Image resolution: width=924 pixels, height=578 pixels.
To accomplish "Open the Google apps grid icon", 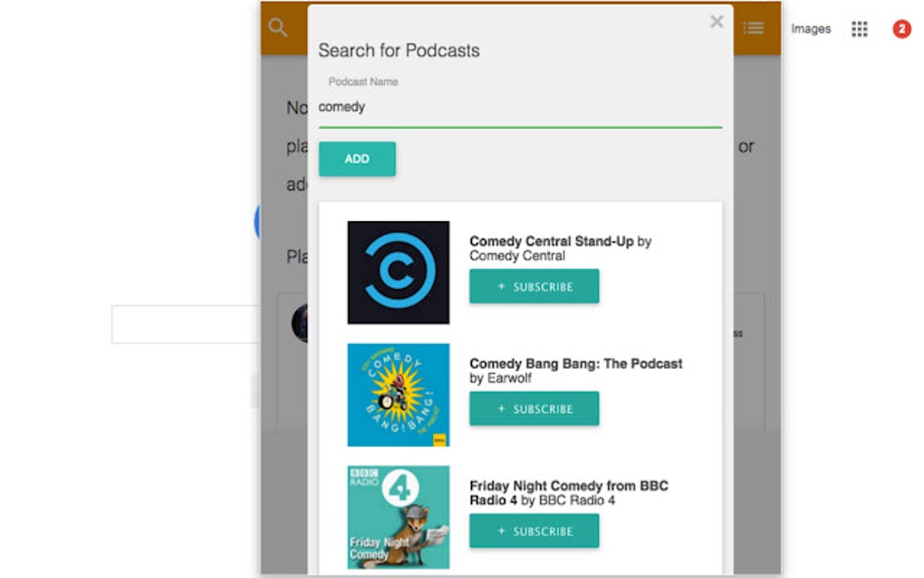I will (859, 29).
